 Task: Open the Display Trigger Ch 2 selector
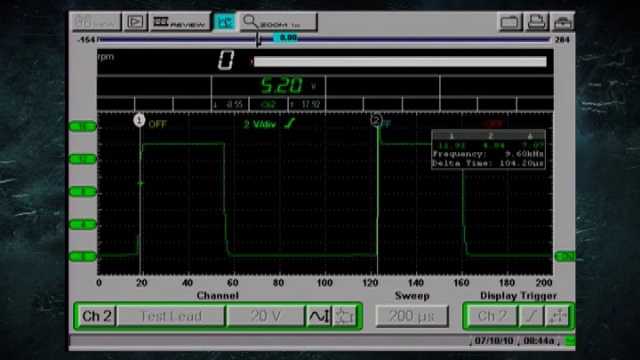492,316
